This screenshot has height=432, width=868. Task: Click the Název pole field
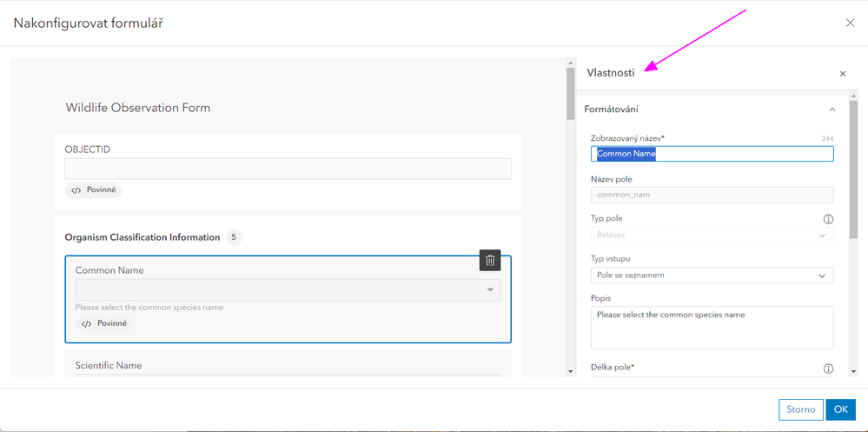point(712,195)
